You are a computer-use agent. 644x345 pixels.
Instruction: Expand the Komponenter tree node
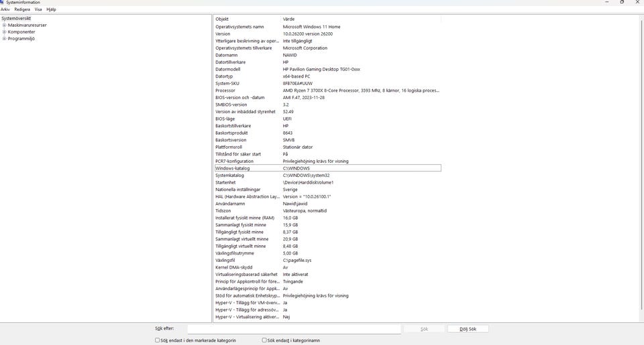[x=4, y=32]
